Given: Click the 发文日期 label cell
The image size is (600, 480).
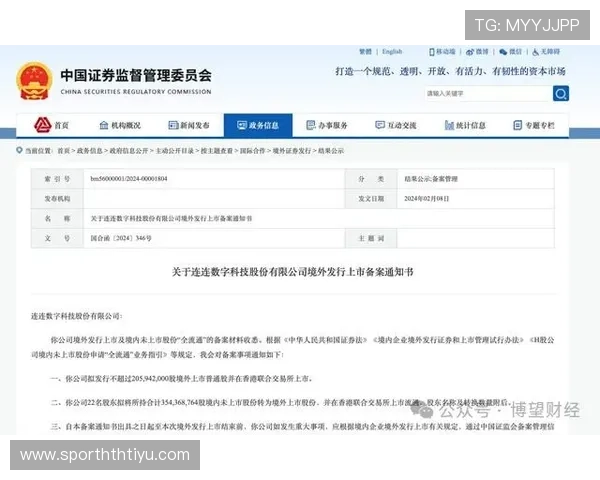Looking at the screenshot, I should 371,199.
